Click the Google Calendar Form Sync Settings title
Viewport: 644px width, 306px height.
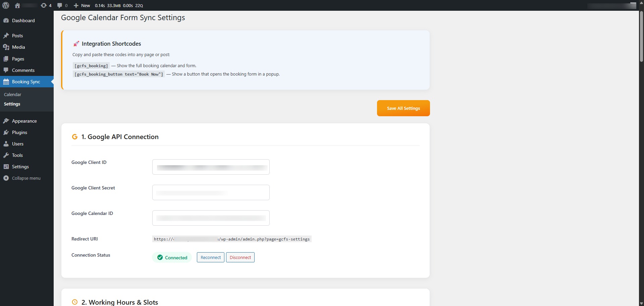click(x=123, y=17)
